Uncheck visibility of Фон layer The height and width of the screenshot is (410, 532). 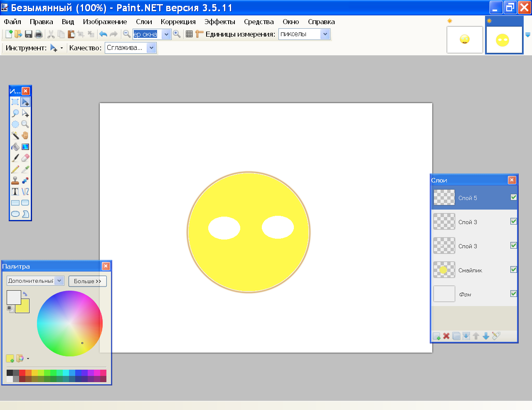[x=513, y=294]
